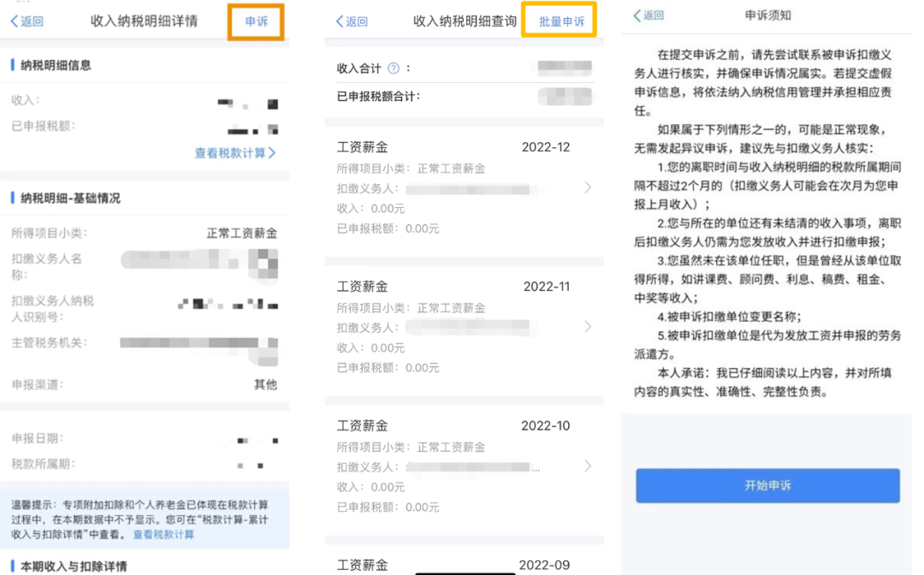The height and width of the screenshot is (575, 924).
Task: Open the 2022-12 工资薪金 record chevron
Action: coord(588,187)
